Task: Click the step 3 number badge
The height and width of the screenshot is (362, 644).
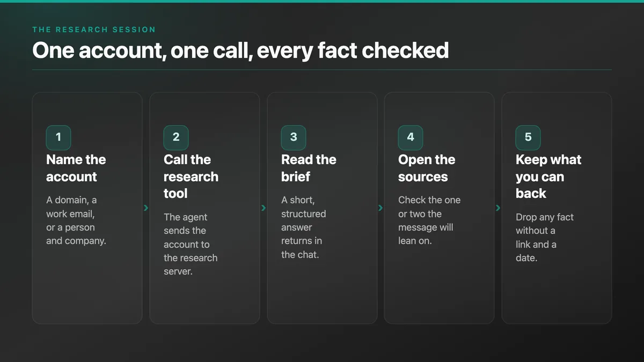Action: coord(294,137)
